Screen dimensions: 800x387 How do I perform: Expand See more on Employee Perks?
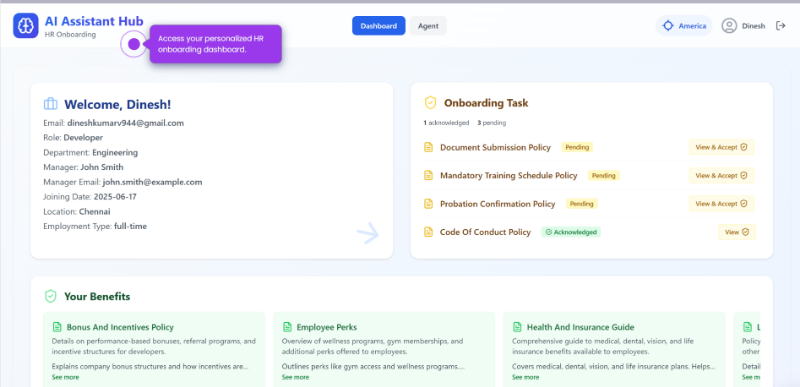(x=295, y=377)
